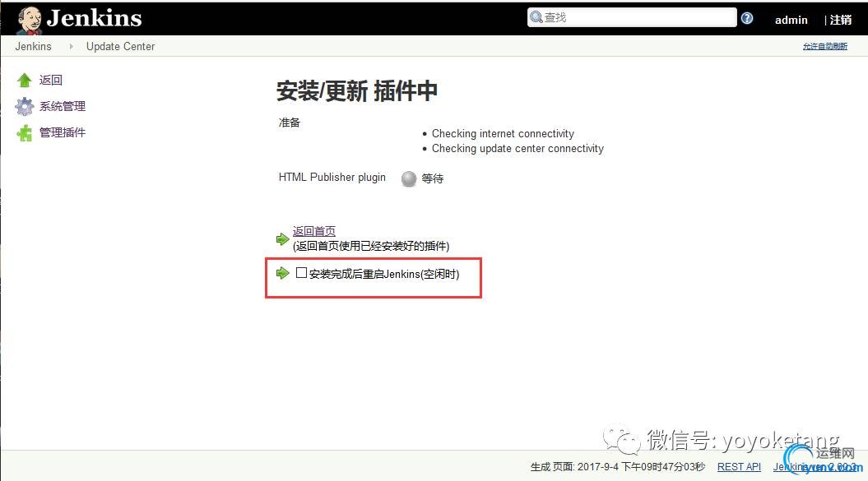868x481 pixels.
Task: Click the 等待 status text
Action: [x=432, y=178]
